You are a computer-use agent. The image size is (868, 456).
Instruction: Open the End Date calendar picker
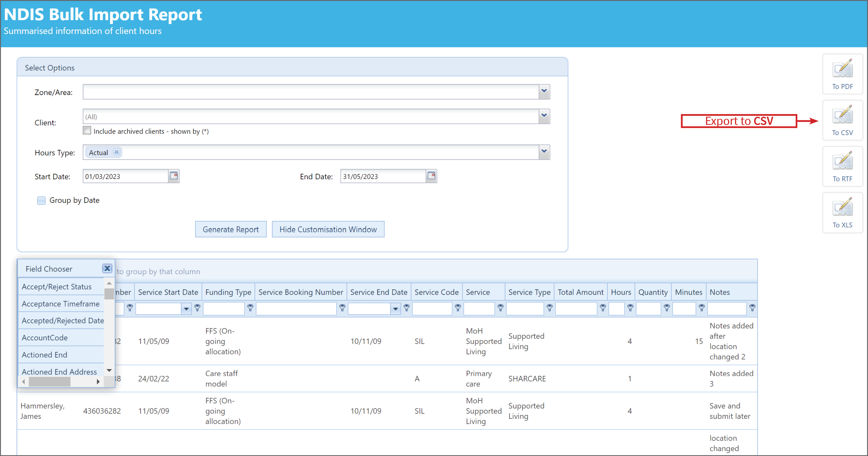pyautogui.click(x=431, y=176)
